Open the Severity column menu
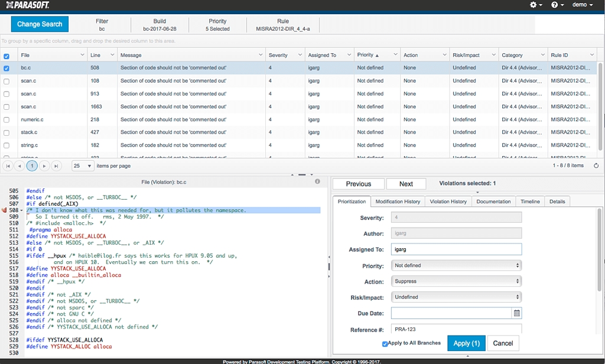 (x=300, y=55)
